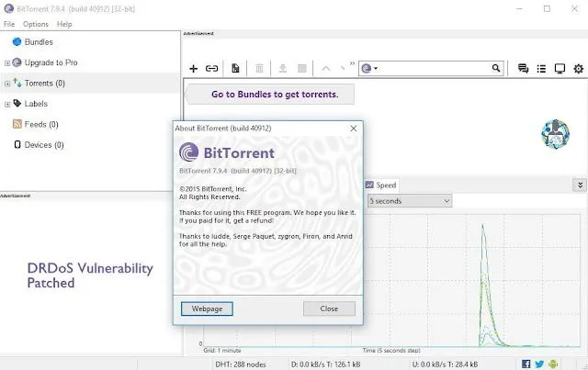Click the Devices phone icon
Viewport: 588px width, 370px height.
[x=17, y=144]
